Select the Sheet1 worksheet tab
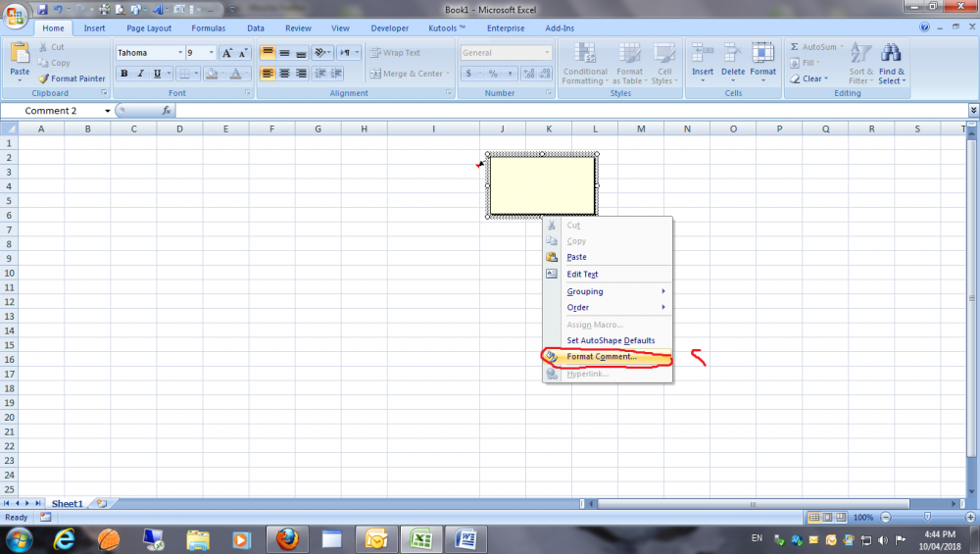 68,503
